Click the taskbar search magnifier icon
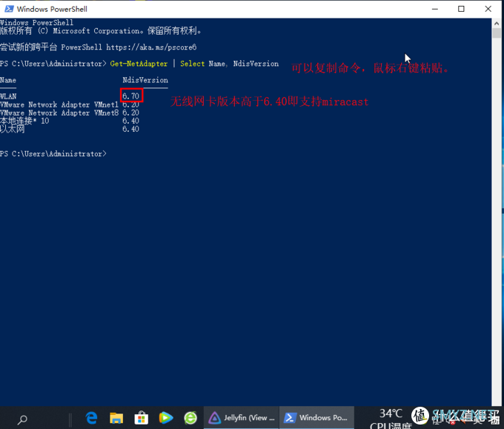504x429 pixels. 22,419
